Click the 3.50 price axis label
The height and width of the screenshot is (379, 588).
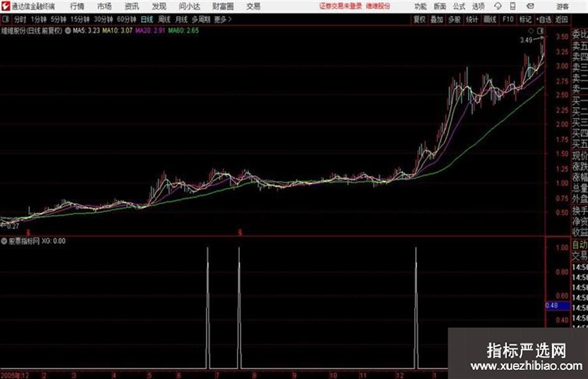pyautogui.click(x=562, y=37)
